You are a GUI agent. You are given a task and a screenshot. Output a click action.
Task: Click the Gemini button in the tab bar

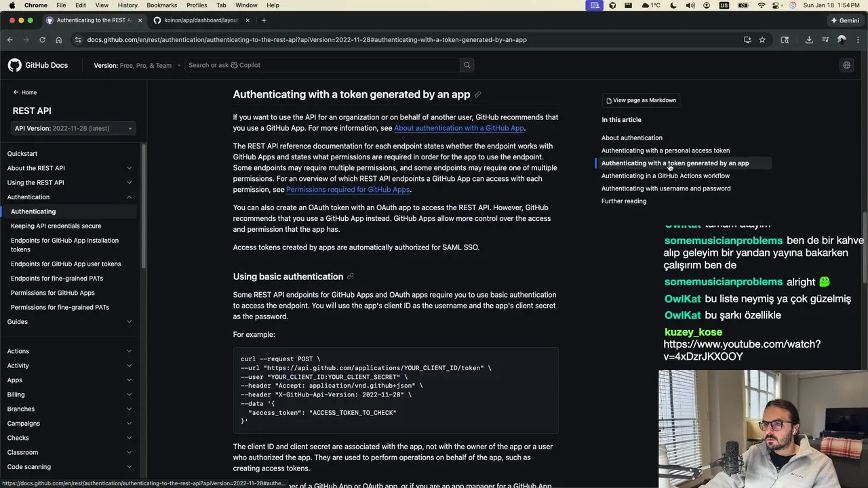click(x=845, y=20)
